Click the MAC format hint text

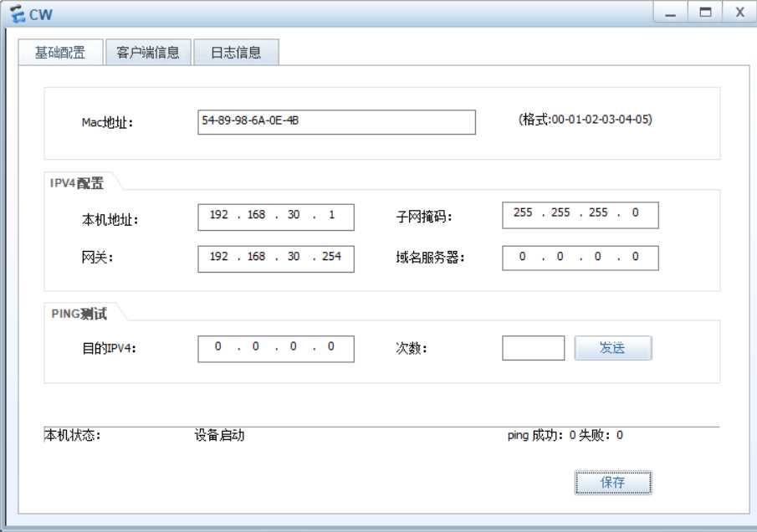click(x=586, y=120)
